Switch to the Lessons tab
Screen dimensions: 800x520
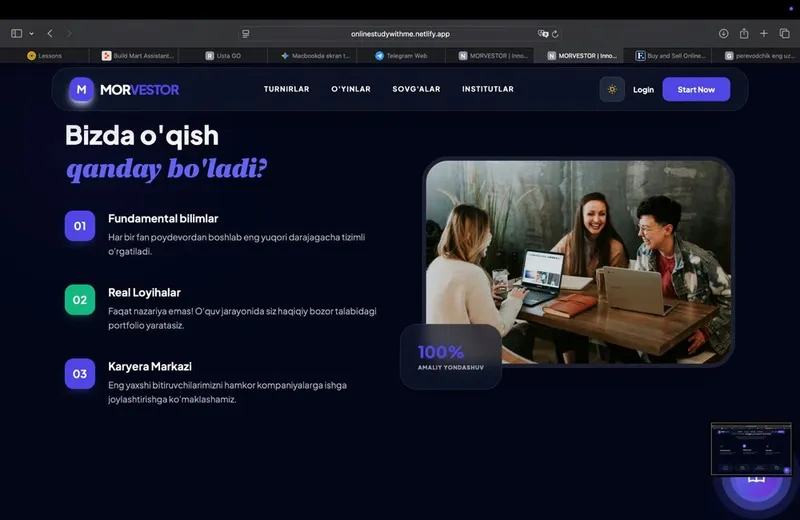click(x=44, y=56)
